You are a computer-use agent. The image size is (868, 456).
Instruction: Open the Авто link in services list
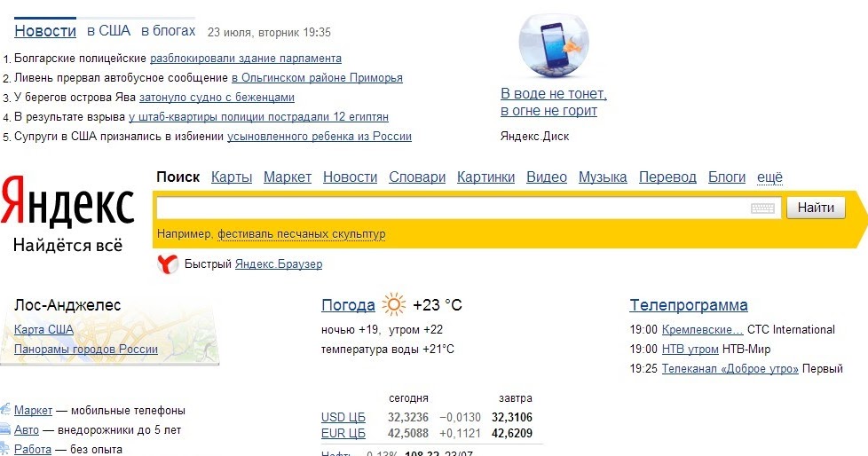(27, 430)
